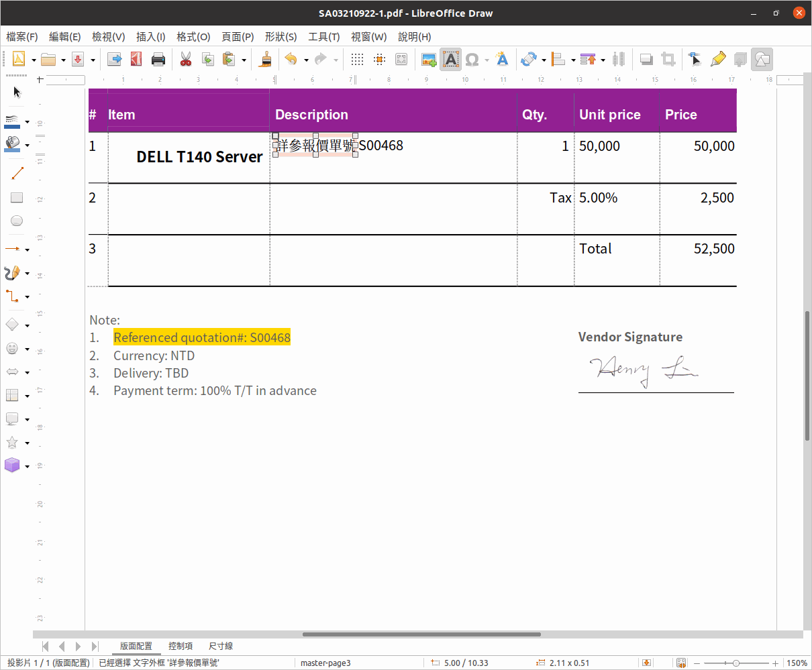Open the 格式(O) menu

tap(193, 37)
